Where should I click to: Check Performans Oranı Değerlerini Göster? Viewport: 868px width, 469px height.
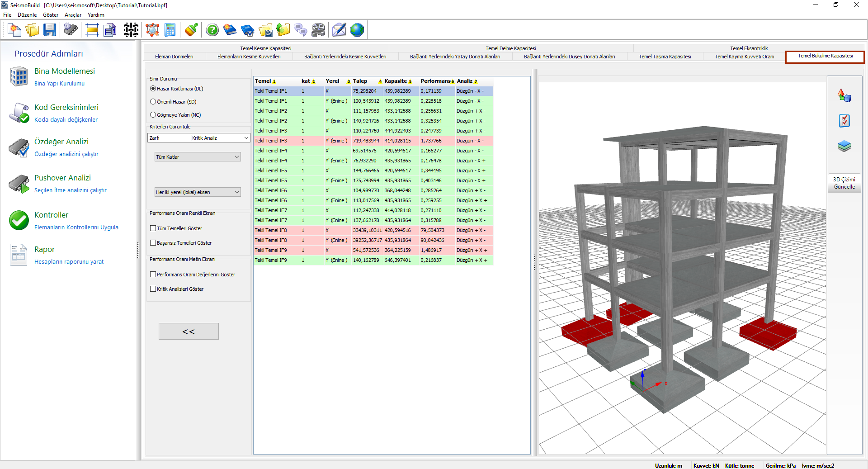pos(153,275)
